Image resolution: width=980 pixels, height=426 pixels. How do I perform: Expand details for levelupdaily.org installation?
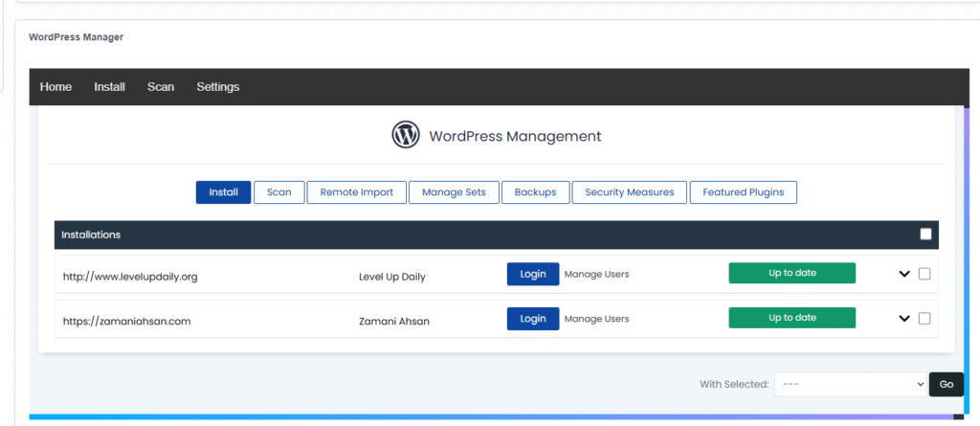(903, 274)
